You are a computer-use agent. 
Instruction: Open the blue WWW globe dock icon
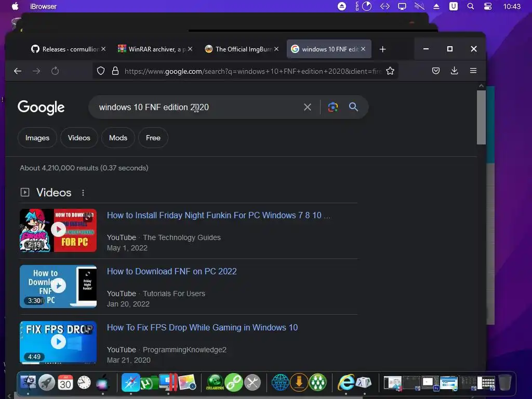(280, 382)
